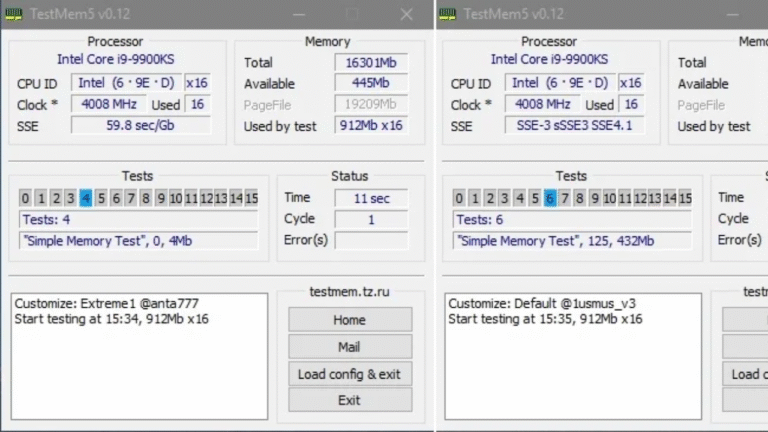Image resolution: width=768 pixels, height=432 pixels.
Task: Click the "Simple Memory Test", 0, 4Mb field
Action: coord(139,240)
